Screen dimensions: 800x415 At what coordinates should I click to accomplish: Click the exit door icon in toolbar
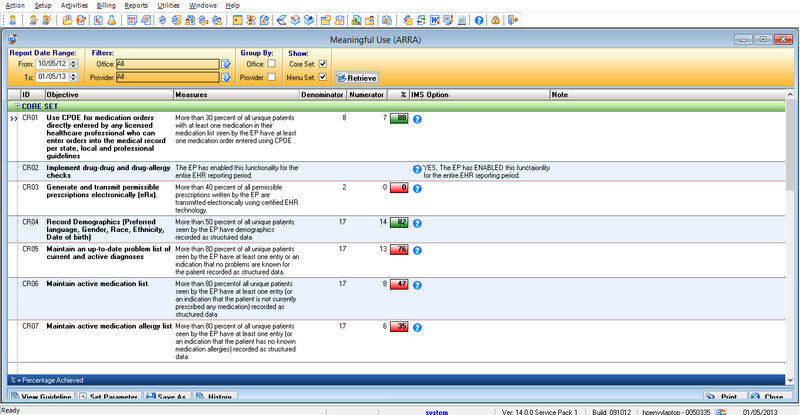[513, 19]
